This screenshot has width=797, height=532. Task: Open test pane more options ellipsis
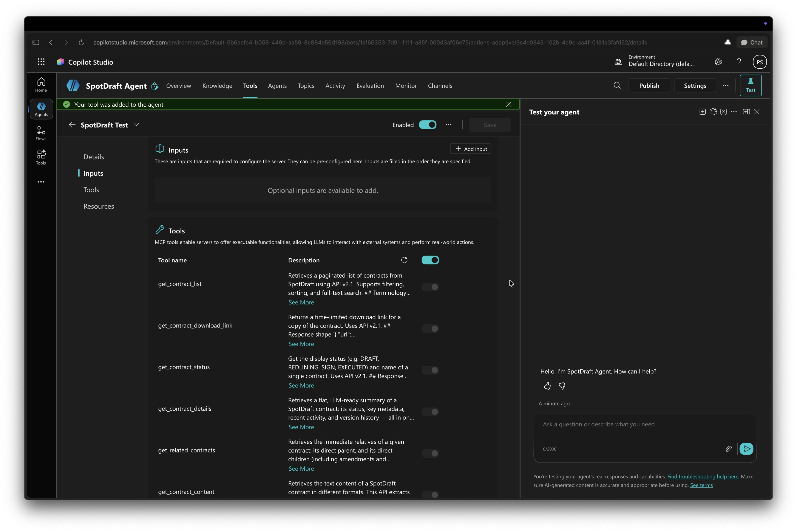coord(734,112)
